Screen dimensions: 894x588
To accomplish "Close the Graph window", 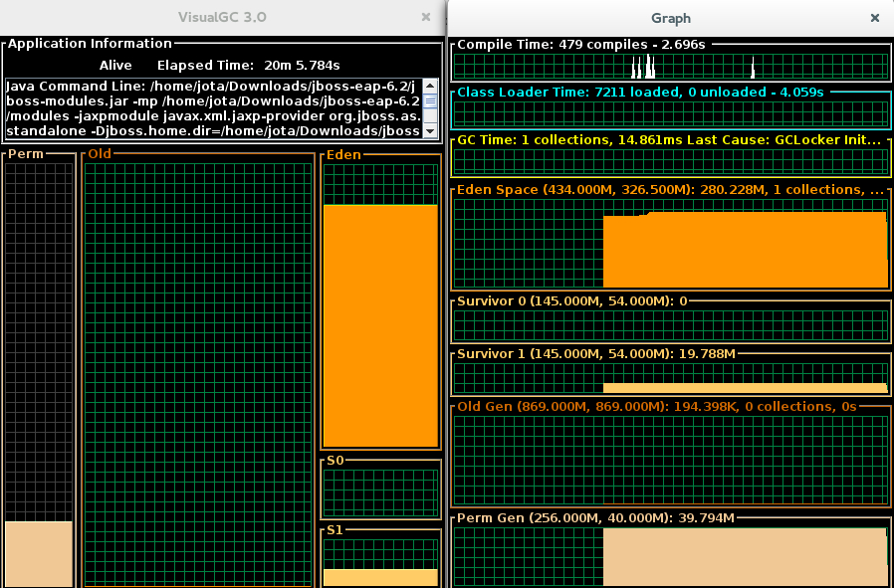I will [875, 18].
